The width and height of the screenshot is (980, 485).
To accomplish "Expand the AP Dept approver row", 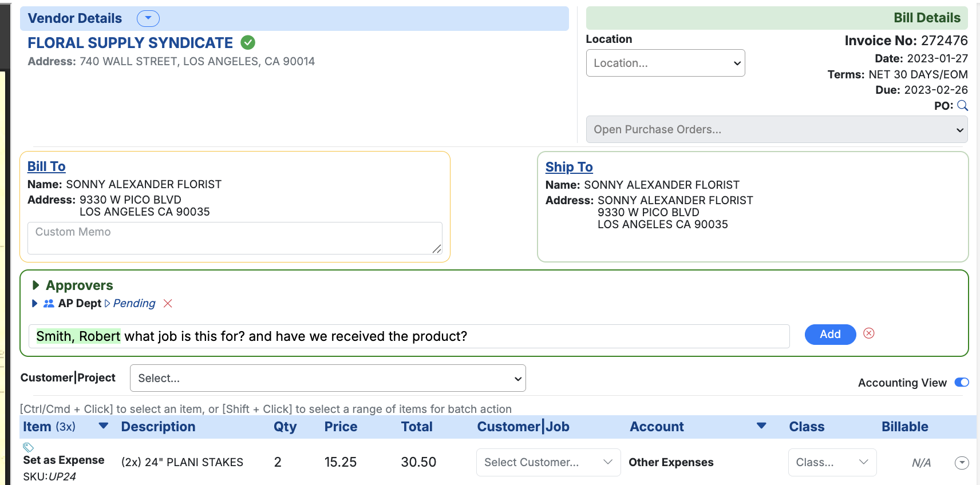I will (34, 304).
